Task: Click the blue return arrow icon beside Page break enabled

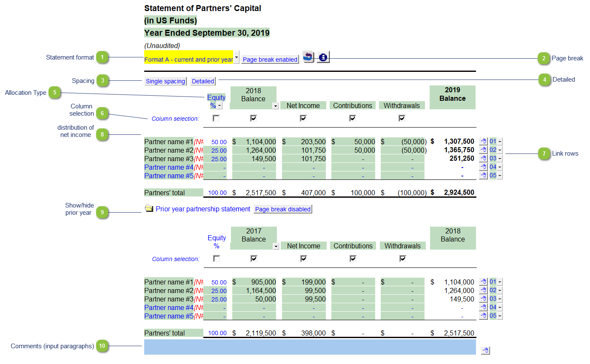Action: pos(308,57)
